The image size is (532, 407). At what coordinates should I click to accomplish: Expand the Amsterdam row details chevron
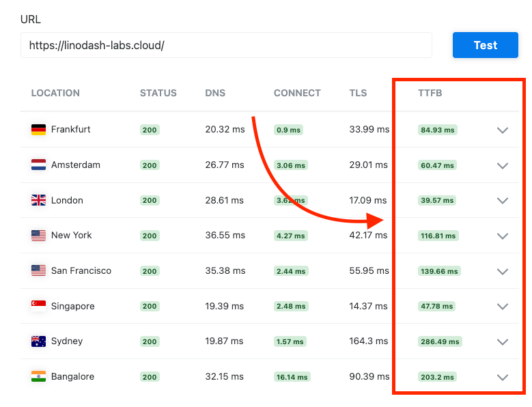coord(503,165)
